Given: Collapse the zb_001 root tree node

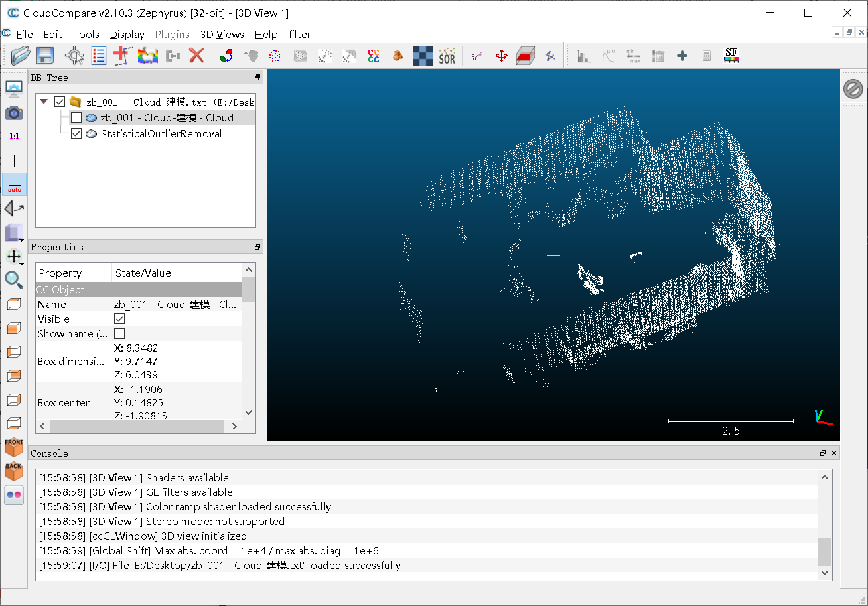Looking at the screenshot, I should coord(44,102).
